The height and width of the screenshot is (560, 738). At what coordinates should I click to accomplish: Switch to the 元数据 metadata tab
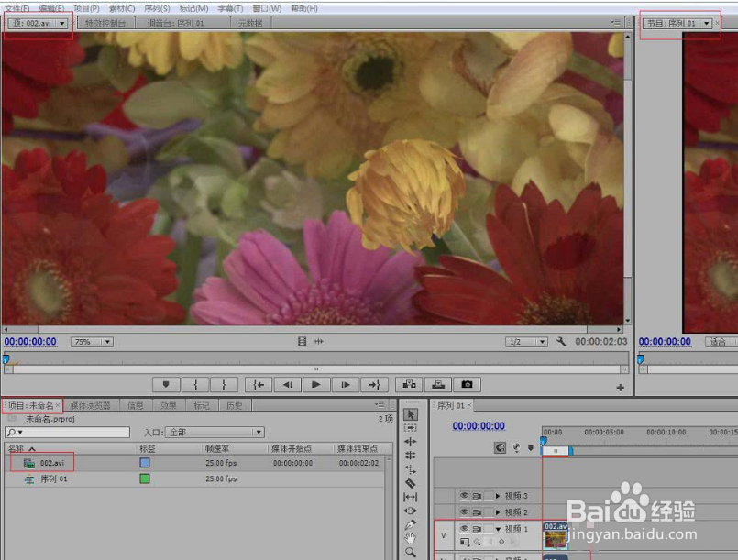250,23
